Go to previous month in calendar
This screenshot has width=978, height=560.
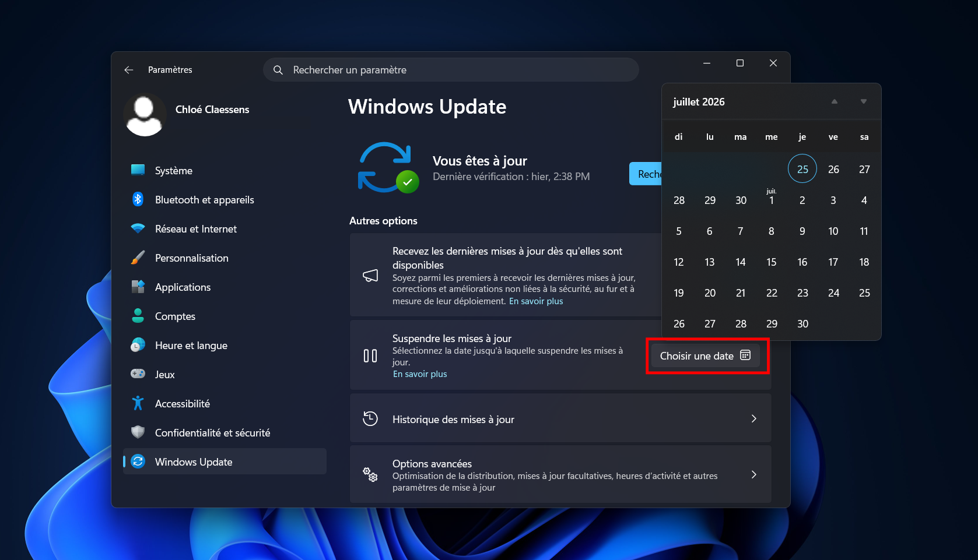pos(835,101)
